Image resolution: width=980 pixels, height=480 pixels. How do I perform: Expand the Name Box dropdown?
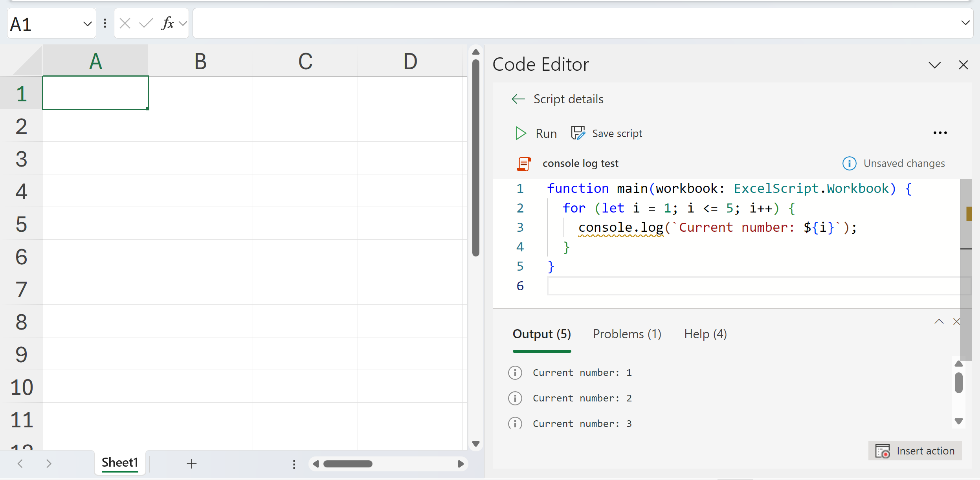coord(87,24)
